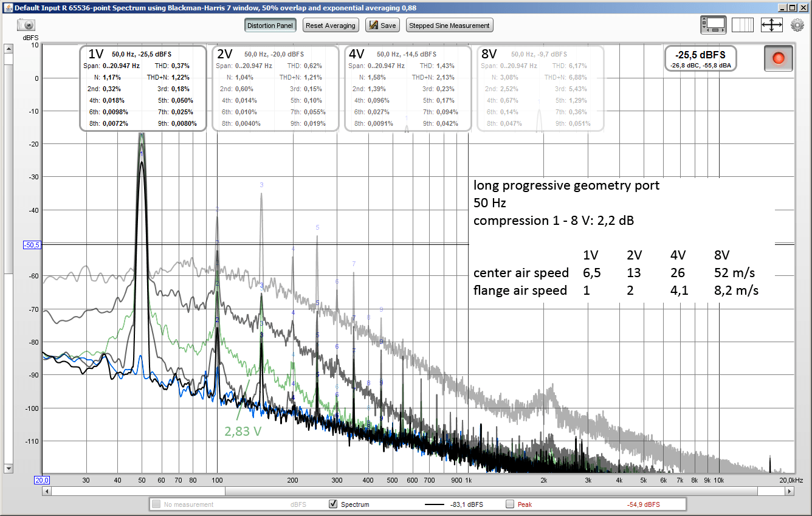Click the -54,9 dBFS Peak legend value

[x=643, y=504]
